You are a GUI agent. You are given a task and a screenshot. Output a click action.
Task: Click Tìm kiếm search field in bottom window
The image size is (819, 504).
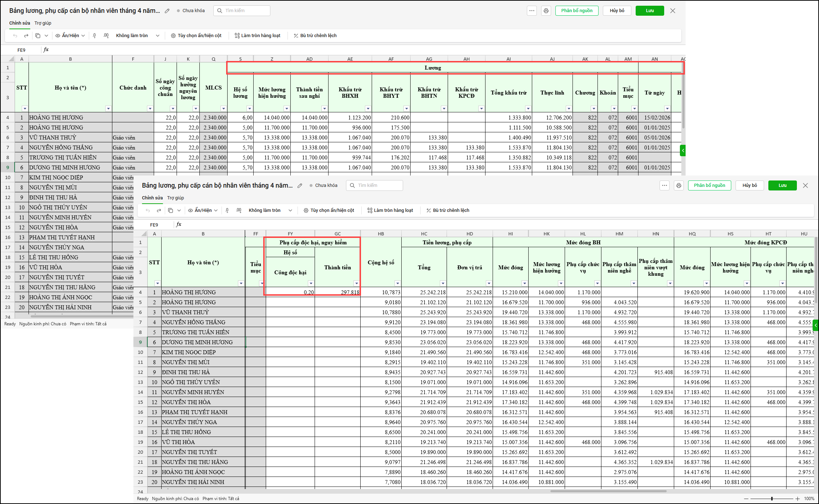click(x=375, y=185)
